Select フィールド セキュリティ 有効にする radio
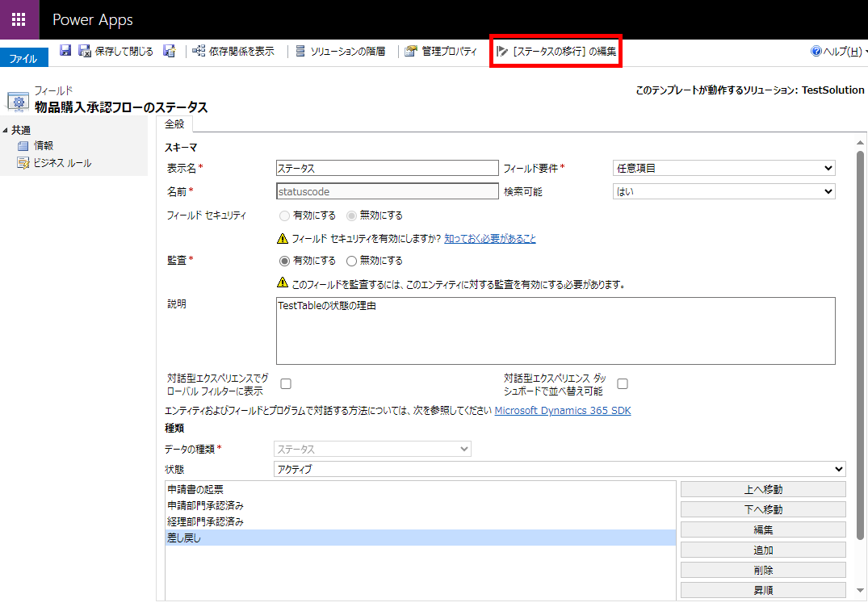The image size is (868, 611). (x=284, y=216)
